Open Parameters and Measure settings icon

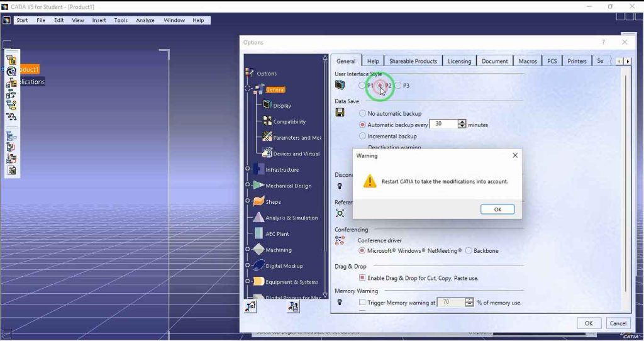pos(267,137)
